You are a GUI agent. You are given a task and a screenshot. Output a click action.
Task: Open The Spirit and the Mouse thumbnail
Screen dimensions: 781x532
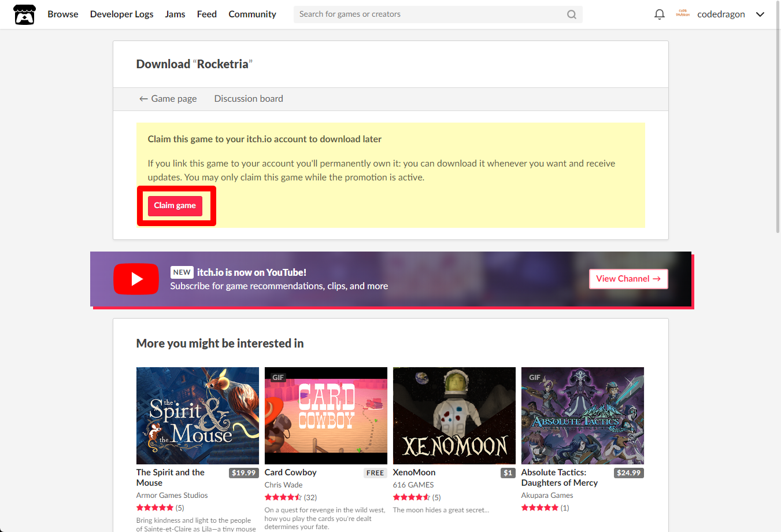click(198, 416)
